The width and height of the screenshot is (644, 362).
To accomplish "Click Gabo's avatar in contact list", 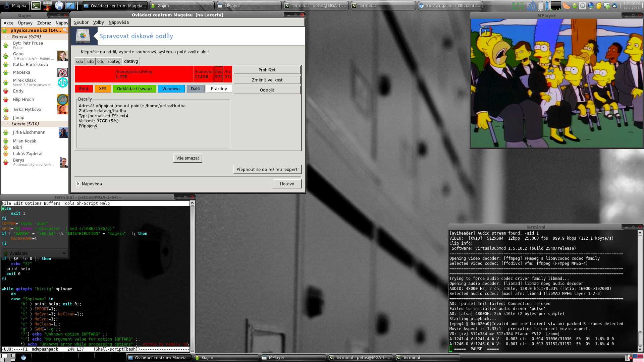I will 62,56.
